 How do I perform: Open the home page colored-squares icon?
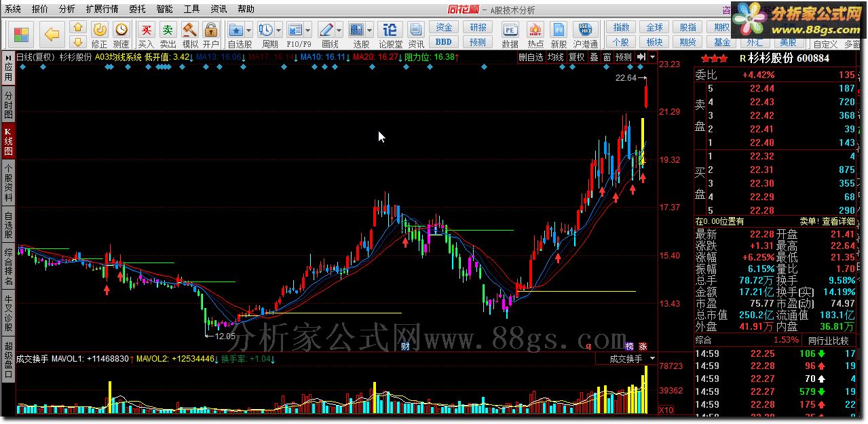pos(21,33)
